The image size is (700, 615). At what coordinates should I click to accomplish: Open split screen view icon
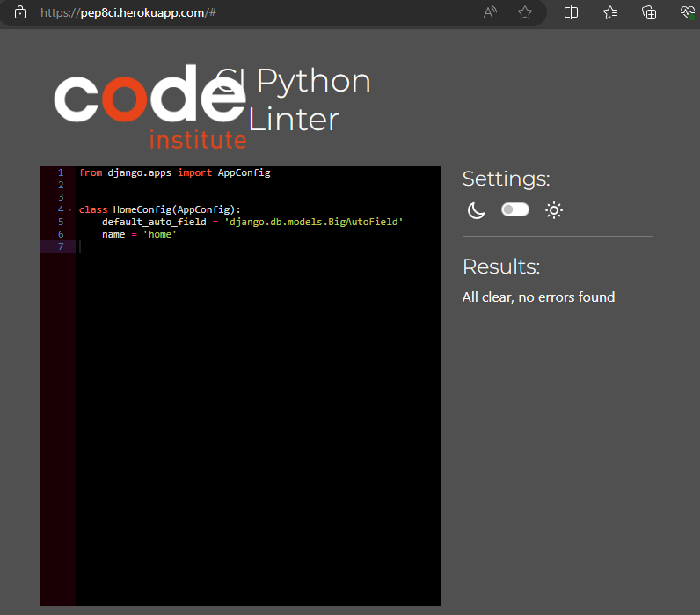click(571, 12)
